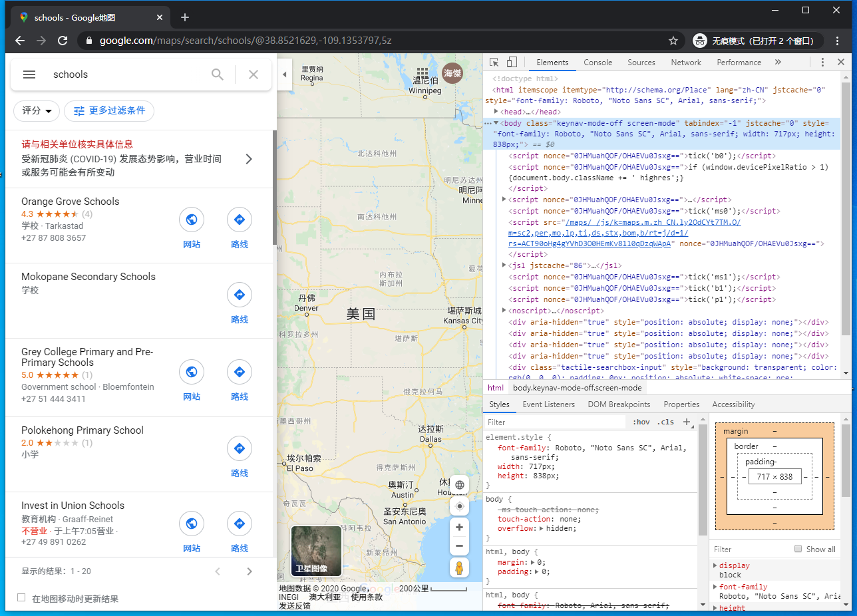Open website icon for Invest in Union Schools

point(192,524)
